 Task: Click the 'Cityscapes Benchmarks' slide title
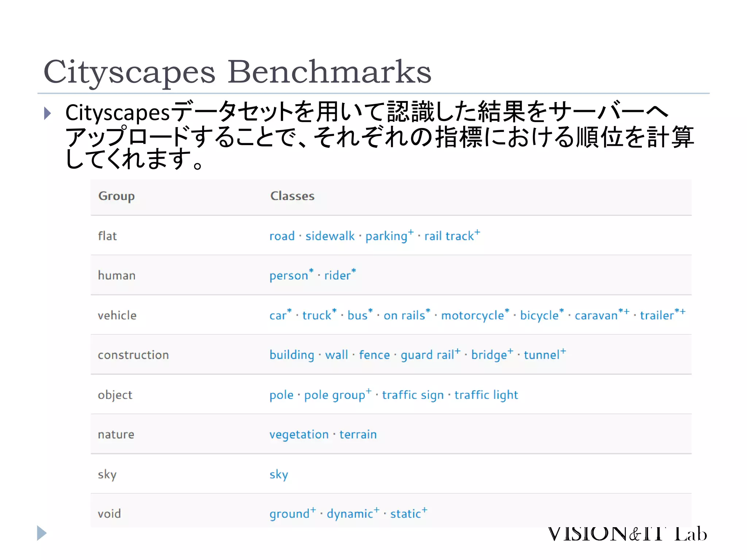(237, 73)
